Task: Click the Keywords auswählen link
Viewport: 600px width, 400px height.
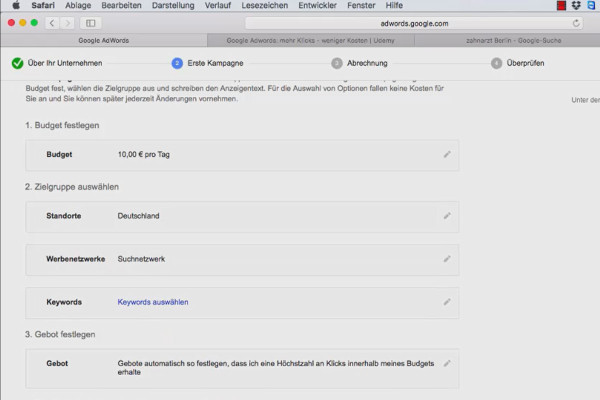Action: [x=153, y=302]
